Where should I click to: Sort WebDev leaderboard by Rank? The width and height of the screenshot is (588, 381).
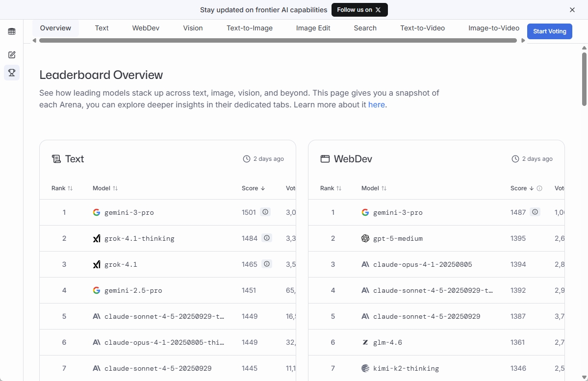(x=331, y=188)
